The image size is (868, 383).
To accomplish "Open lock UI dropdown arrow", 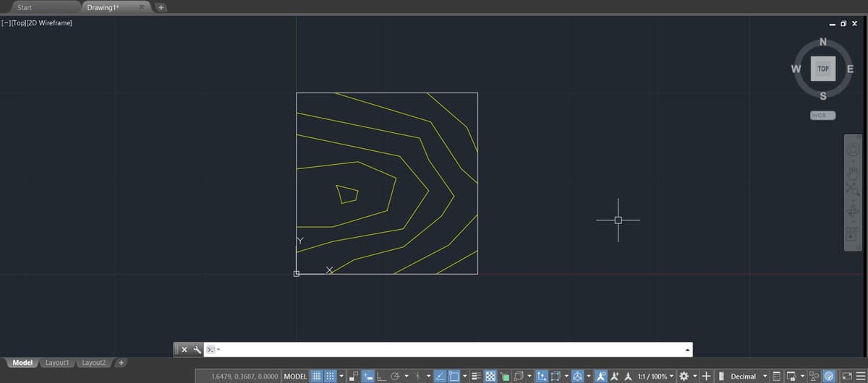I will coord(802,376).
